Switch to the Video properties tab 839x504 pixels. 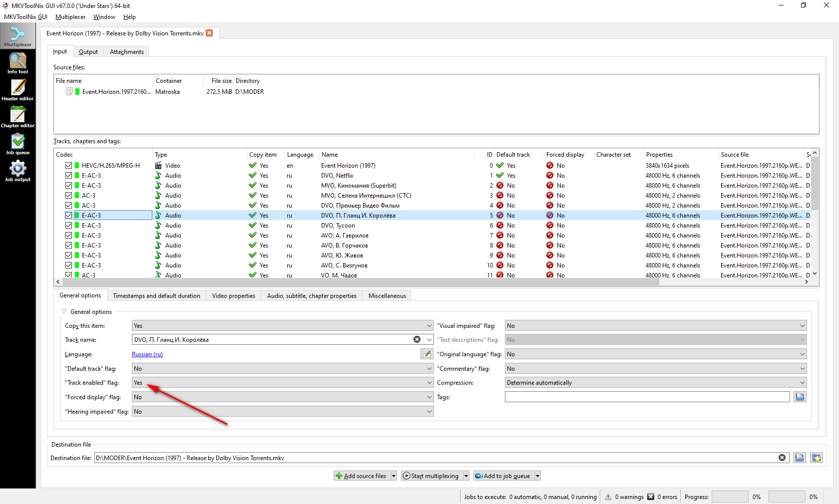tap(233, 295)
